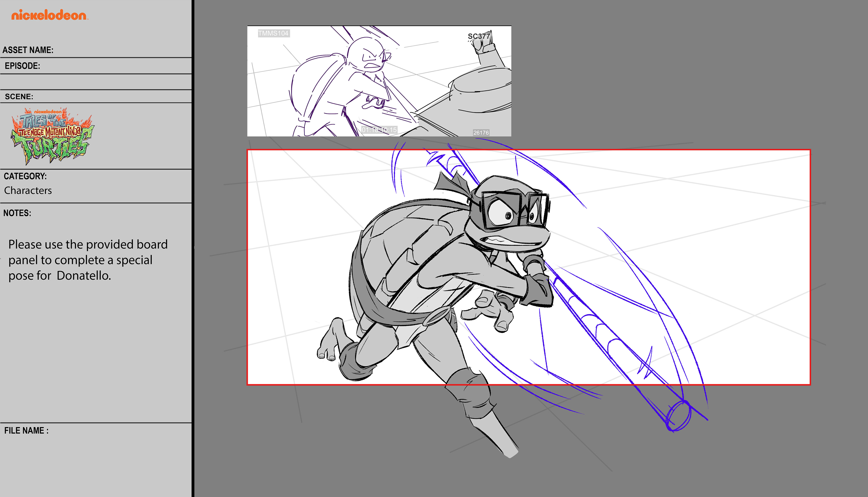Click the NOTES heading
The width and height of the screenshot is (868, 497).
[x=17, y=213]
